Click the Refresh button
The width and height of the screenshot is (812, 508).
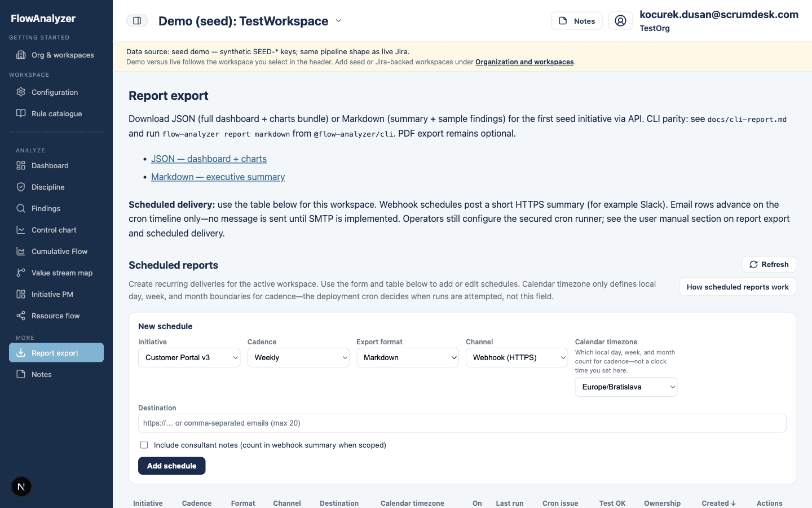769,265
